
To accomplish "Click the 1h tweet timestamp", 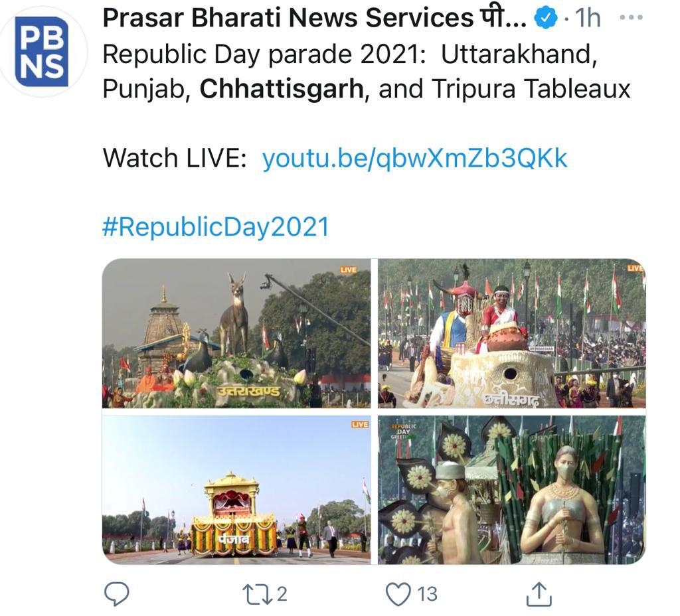I will point(587,18).
